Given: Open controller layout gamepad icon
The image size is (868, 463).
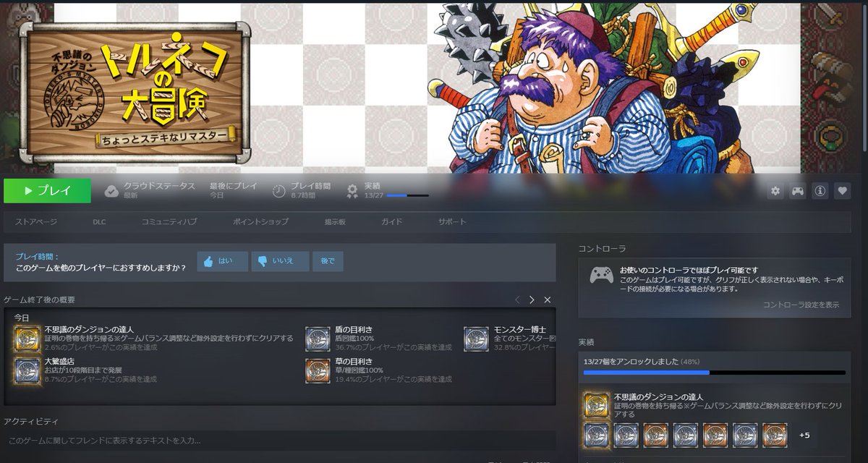Looking at the screenshot, I should 797,191.
